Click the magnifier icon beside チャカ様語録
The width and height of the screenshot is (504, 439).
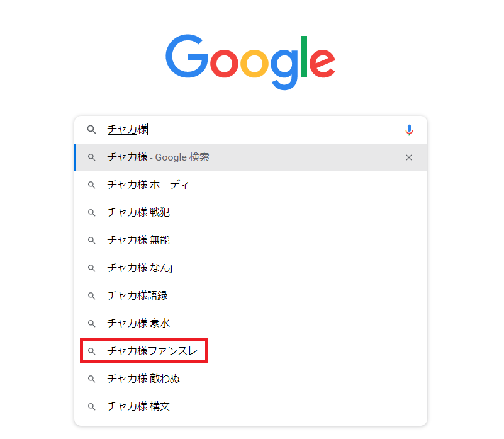coord(92,296)
